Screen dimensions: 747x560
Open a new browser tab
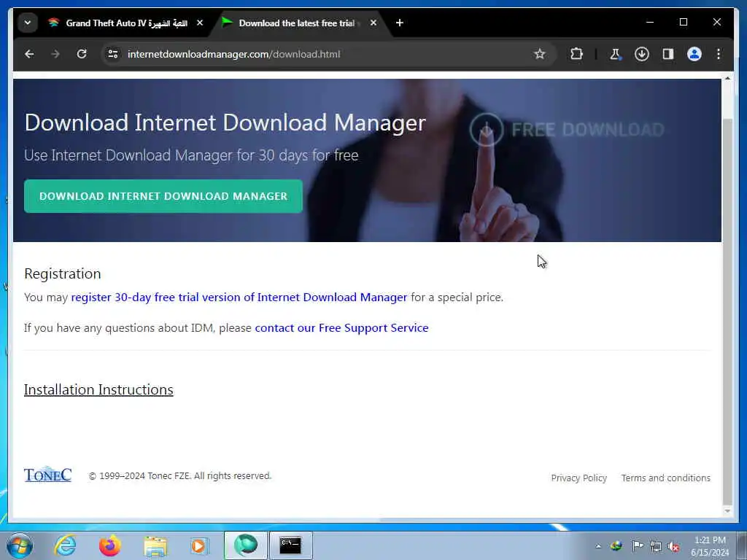click(x=400, y=23)
